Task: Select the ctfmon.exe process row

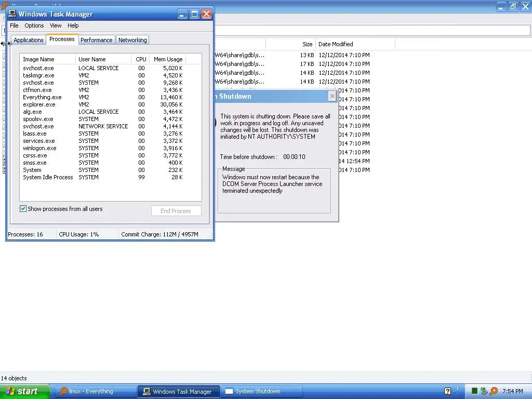Action: click(x=103, y=90)
